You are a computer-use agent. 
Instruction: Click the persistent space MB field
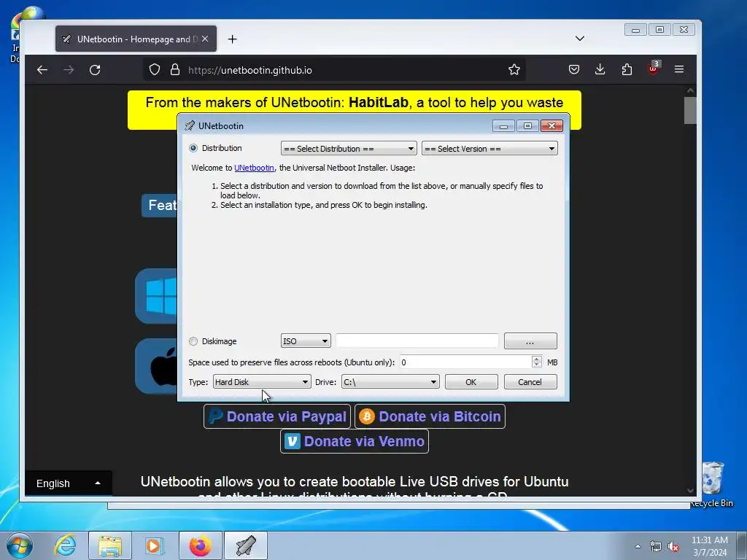click(465, 362)
